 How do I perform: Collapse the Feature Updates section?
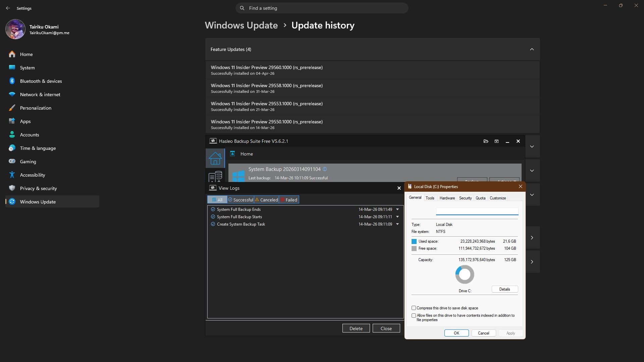(532, 49)
